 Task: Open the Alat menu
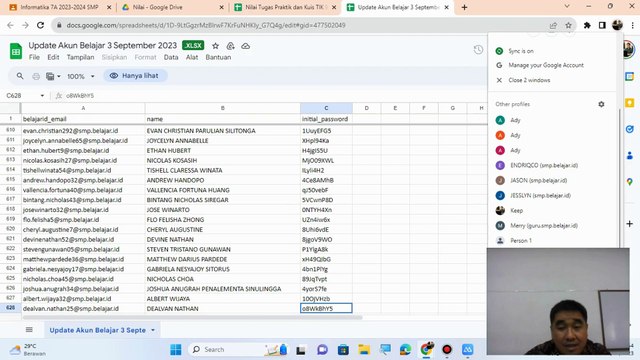coord(192,57)
